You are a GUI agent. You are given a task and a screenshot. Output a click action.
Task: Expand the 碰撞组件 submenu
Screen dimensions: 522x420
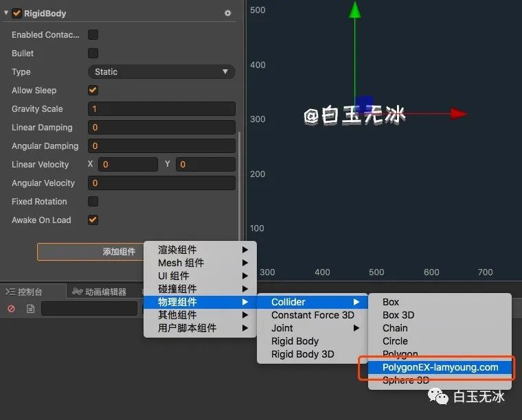tap(200, 289)
